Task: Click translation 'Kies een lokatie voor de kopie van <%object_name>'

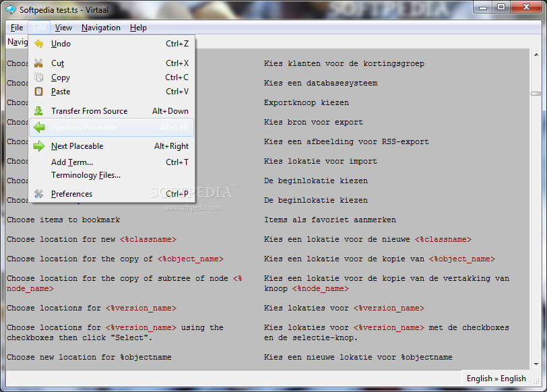Action: [x=379, y=259]
